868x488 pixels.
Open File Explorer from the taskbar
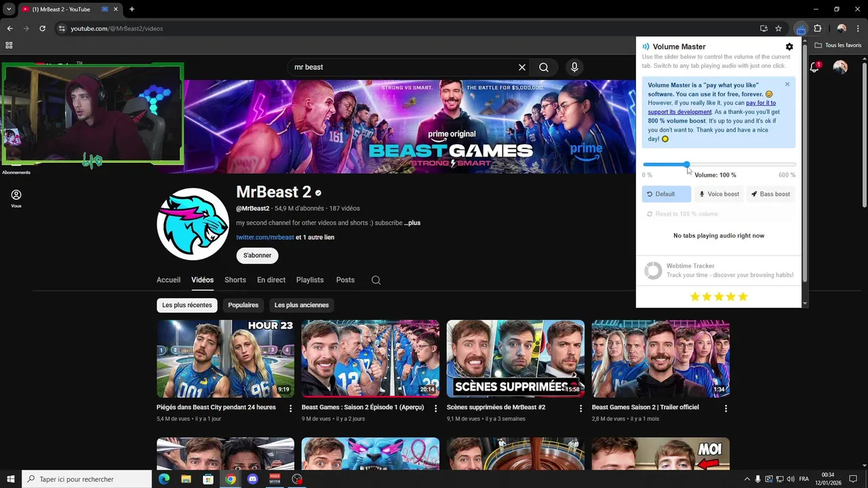pyautogui.click(x=186, y=479)
